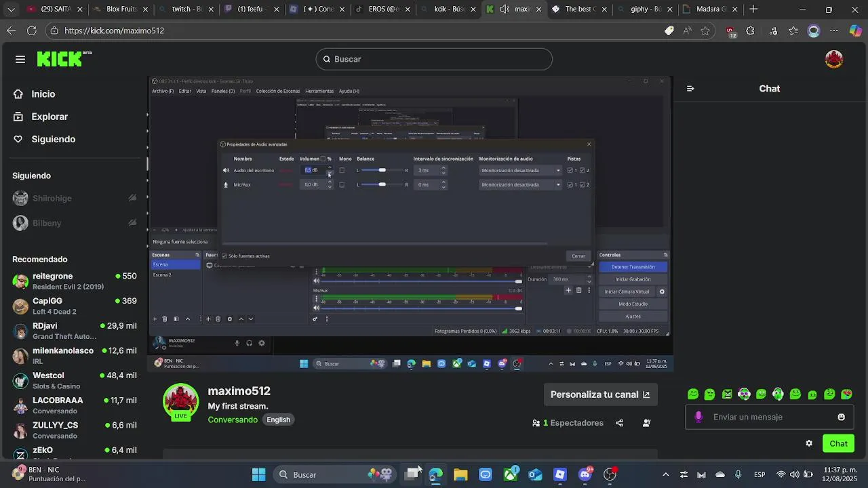Toggle track 2 for Audio del escritorio
Viewport: 868px width, 488px height.
(x=582, y=170)
